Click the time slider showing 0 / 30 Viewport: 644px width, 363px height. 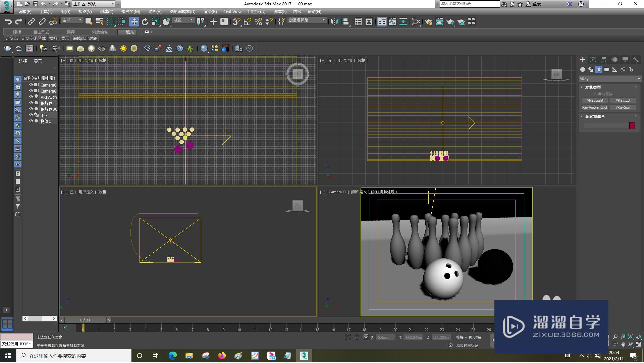click(x=85, y=320)
